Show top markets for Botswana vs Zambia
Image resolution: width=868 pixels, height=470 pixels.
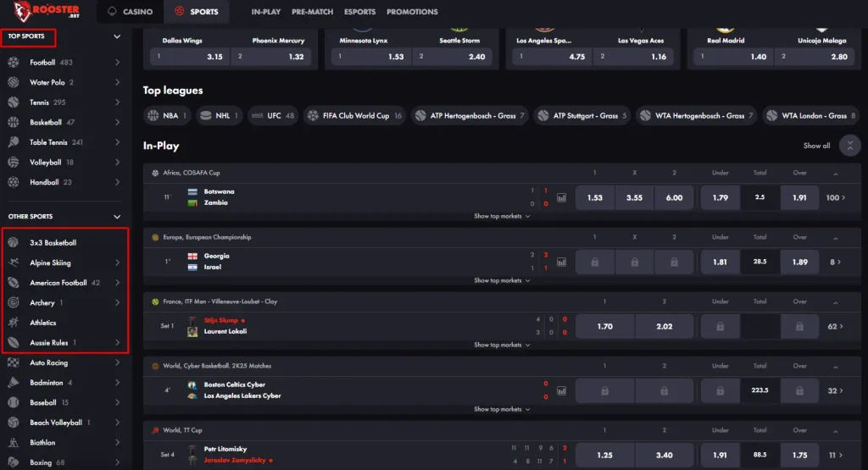pos(502,216)
